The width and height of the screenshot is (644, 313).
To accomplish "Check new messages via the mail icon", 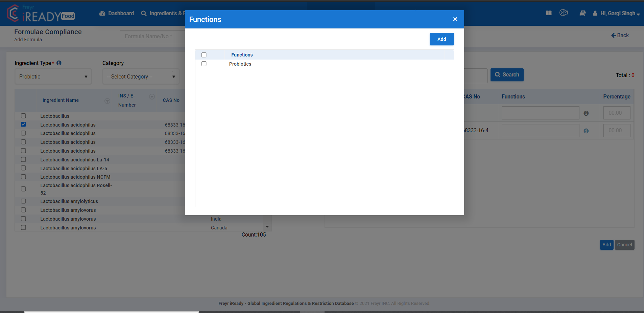I will [564, 13].
